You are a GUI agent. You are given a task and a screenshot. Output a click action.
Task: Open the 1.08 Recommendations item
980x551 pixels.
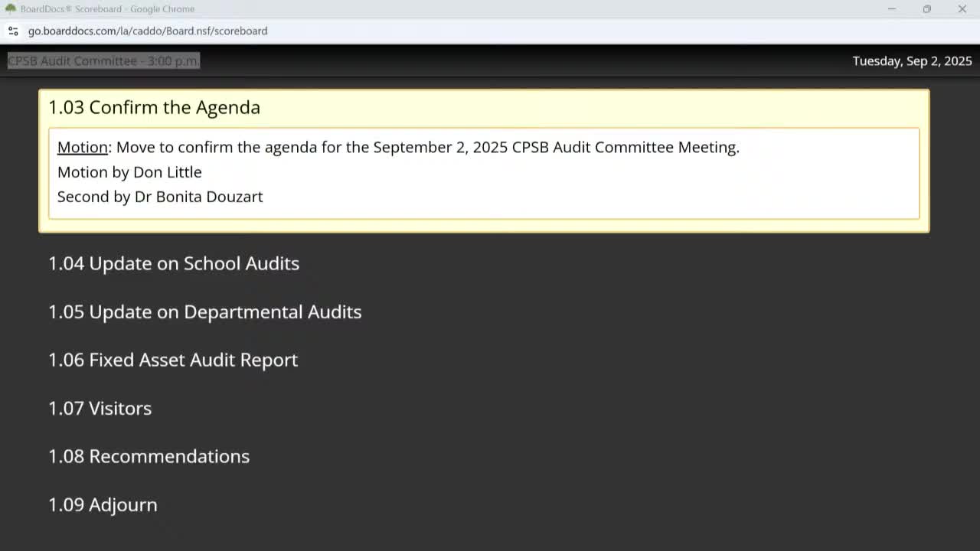(149, 456)
